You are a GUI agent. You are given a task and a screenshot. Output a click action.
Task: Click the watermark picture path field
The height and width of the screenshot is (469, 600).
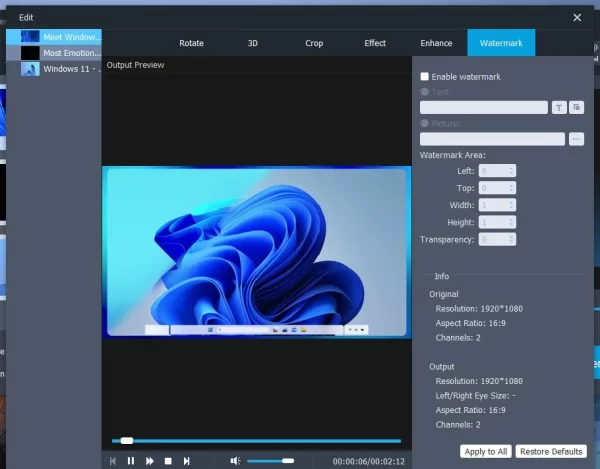492,139
